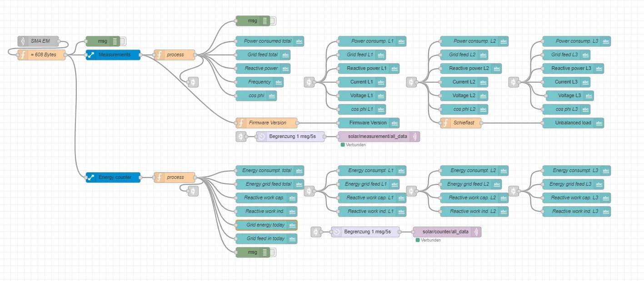
Task: Select the "Frequency" change node
Action: point(259,82)
